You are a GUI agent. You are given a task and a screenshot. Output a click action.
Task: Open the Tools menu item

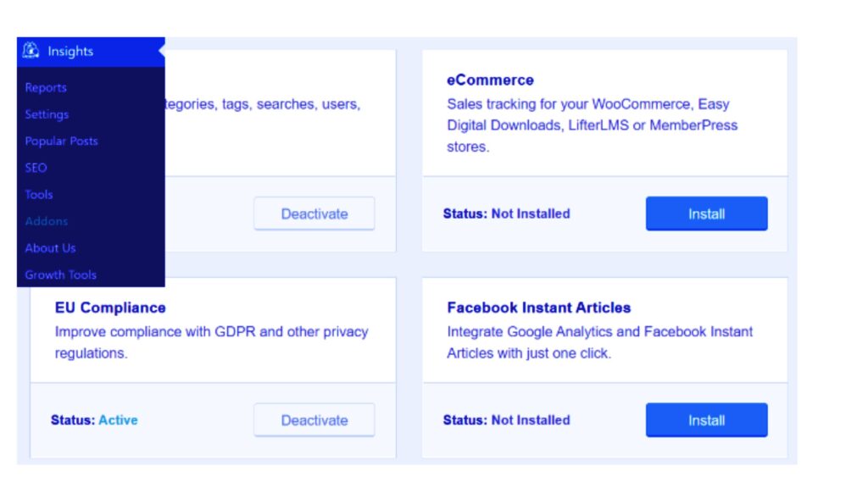click(38, 194)
